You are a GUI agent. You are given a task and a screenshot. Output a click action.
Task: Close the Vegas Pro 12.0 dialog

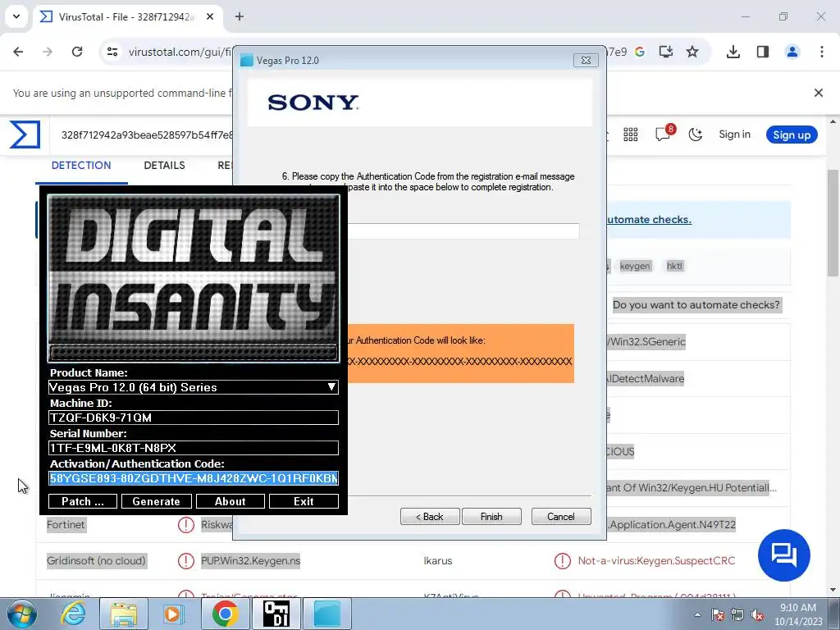click(586, 60)
